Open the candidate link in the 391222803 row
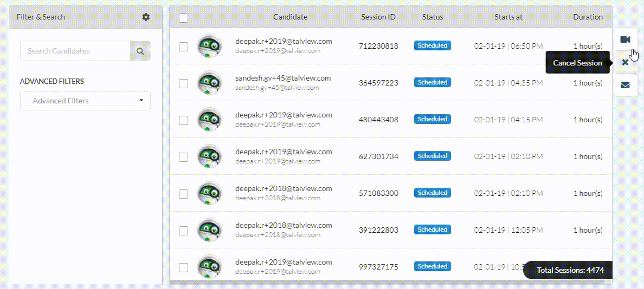644x289 pixels. tap(284, 226)
